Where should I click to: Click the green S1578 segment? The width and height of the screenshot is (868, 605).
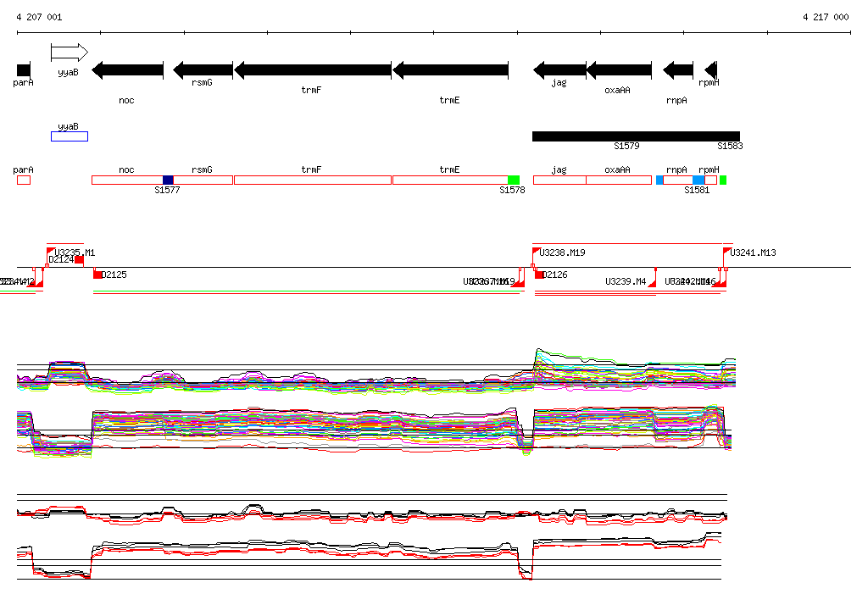pos(514,180)
